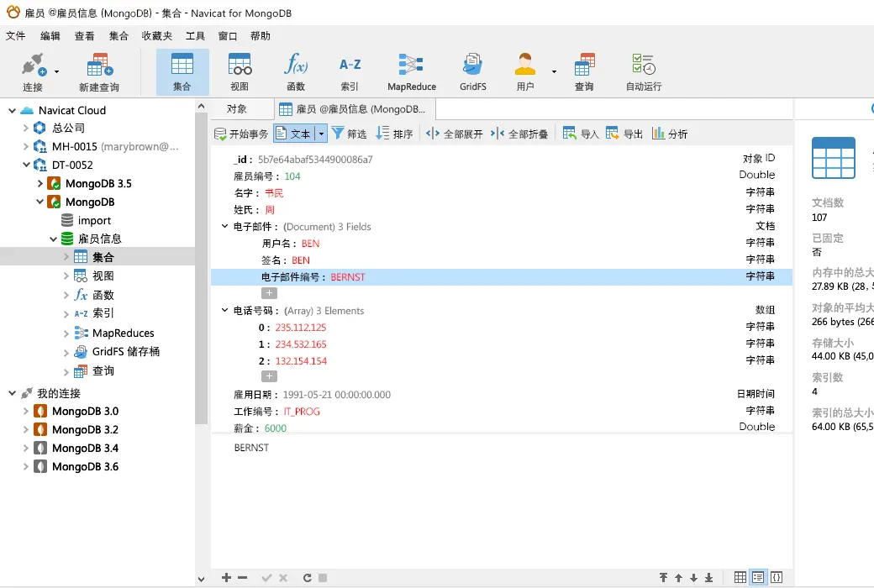
Task: Switch to tree view icon
Action: (758, 577)
